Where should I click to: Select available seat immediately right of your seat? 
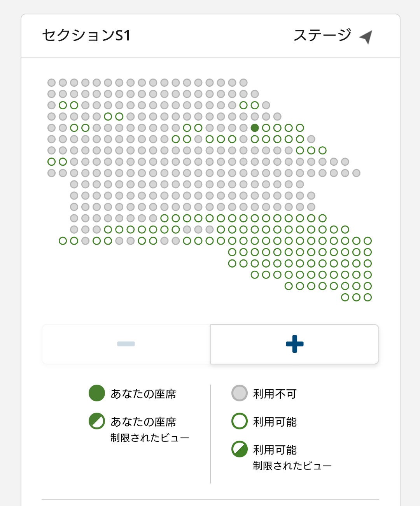click(x=266, y=128)
